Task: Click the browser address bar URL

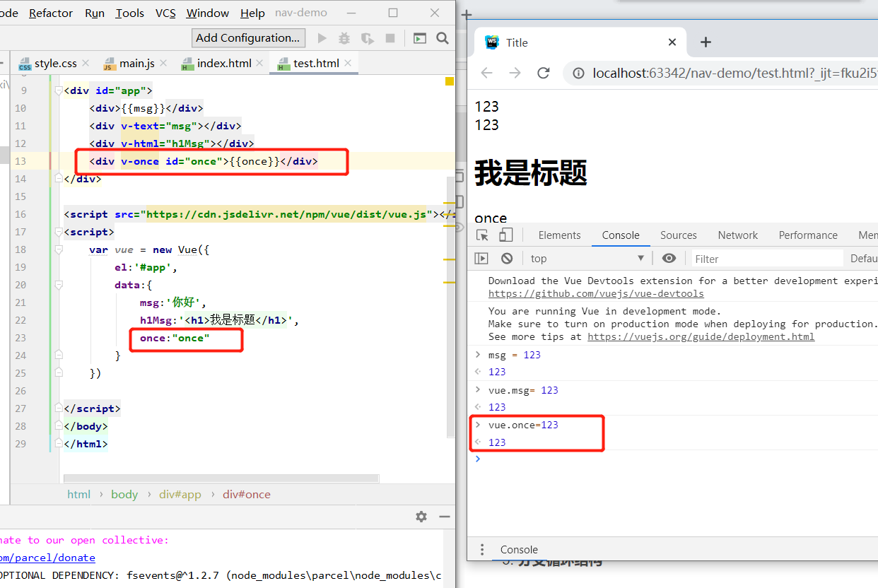Action: click(735, 73)
